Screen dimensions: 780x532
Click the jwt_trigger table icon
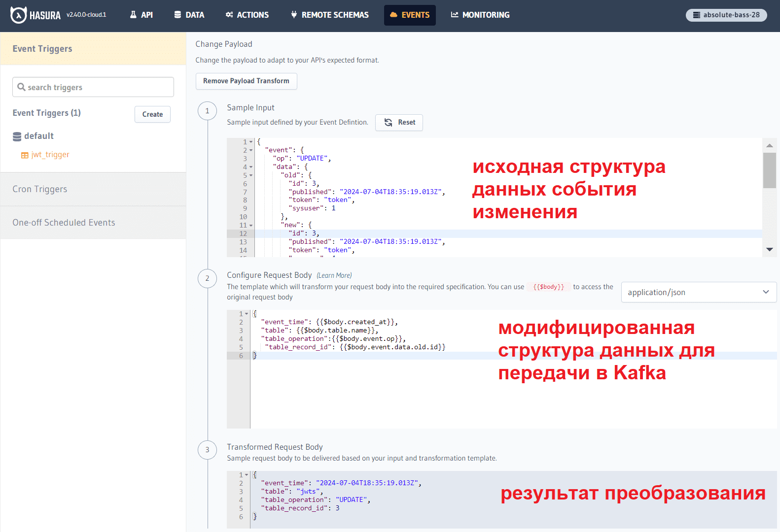tap(25, 155)
